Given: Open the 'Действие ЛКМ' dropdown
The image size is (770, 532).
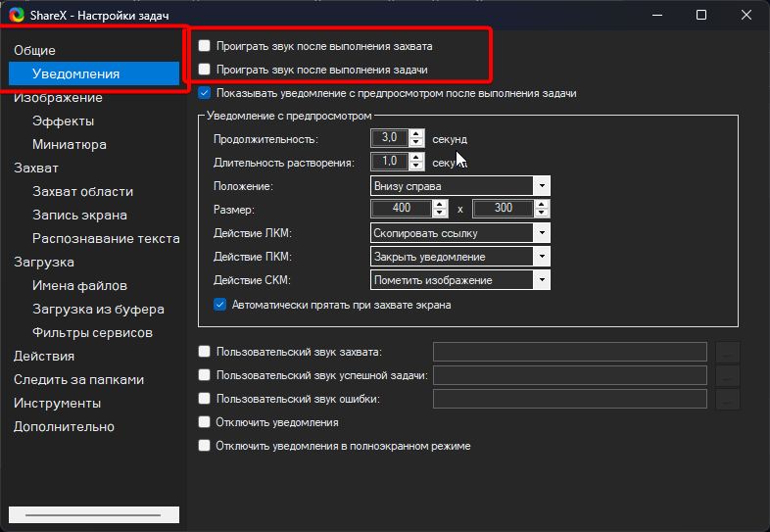Looking at the screenshot, I should pyautogui.click(x=542, y=233).
